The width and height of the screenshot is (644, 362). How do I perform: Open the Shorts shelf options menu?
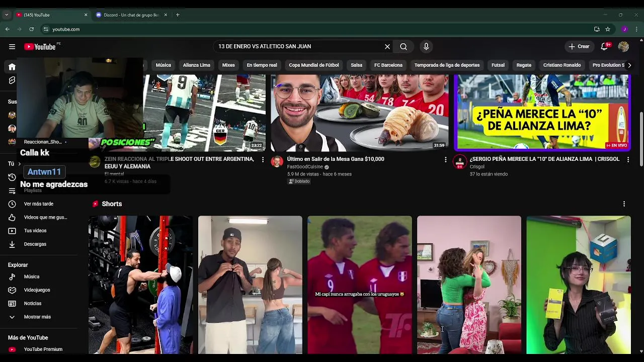[624, 204]
